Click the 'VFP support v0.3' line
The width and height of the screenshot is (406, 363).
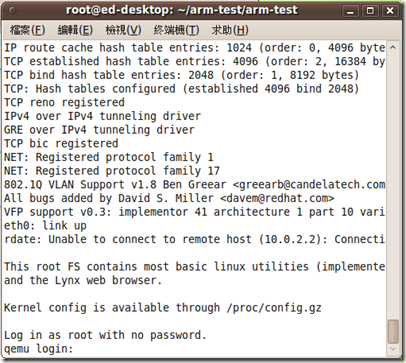[x=195, y=212]
